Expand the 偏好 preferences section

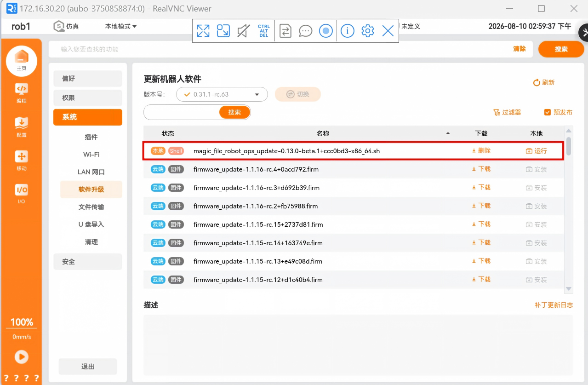[x=88, y=79]
